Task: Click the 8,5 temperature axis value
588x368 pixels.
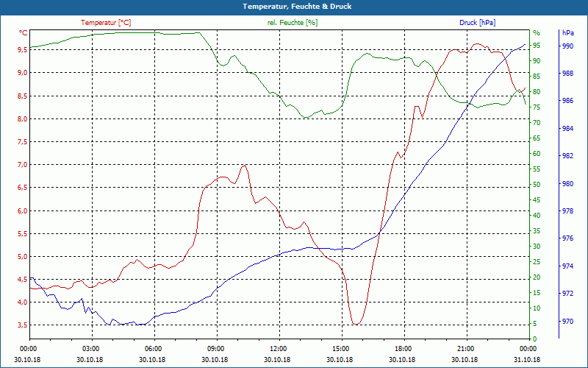Action: pyautogui.click(x=22, y=96)
